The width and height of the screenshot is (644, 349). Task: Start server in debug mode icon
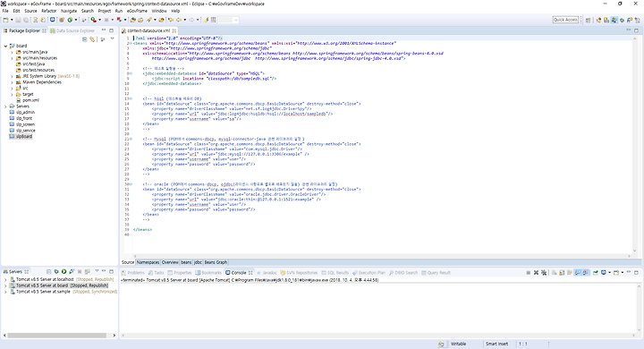click(56, 272)
